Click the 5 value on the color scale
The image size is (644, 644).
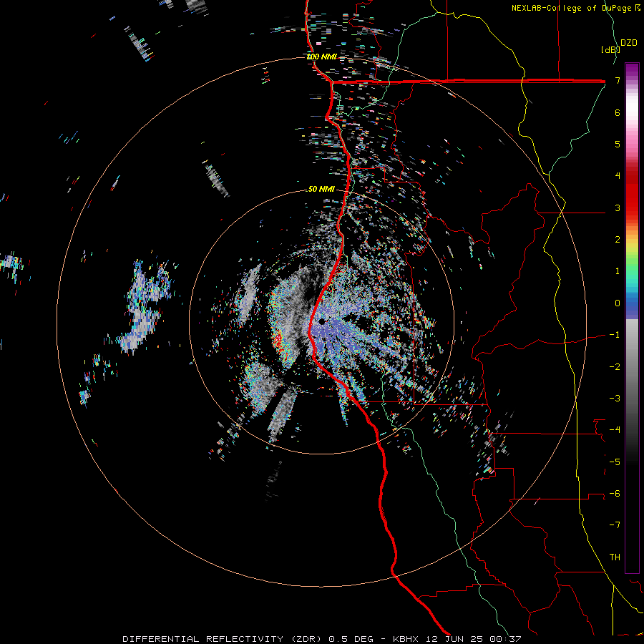(x=618, y=144)
